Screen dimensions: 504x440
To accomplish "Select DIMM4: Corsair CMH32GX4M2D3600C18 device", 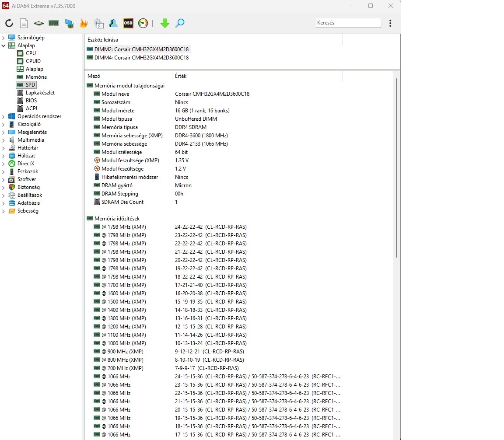I will click(141, 58).
